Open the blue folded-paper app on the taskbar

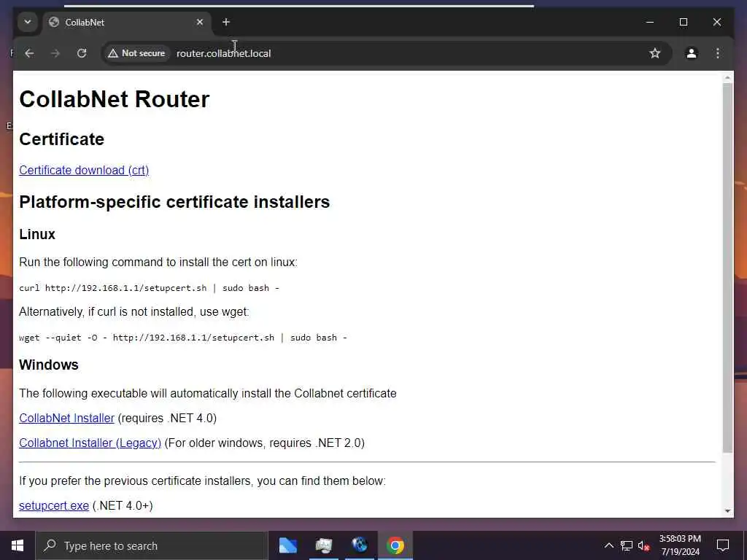[x=287, y=545]
